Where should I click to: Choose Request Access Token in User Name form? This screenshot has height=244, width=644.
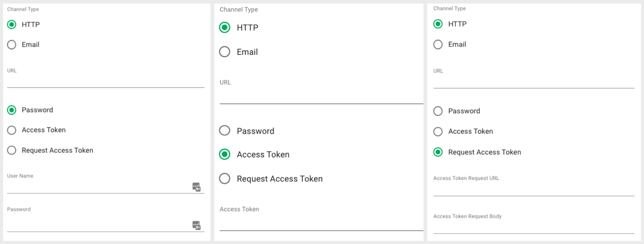tap(12, 150)
